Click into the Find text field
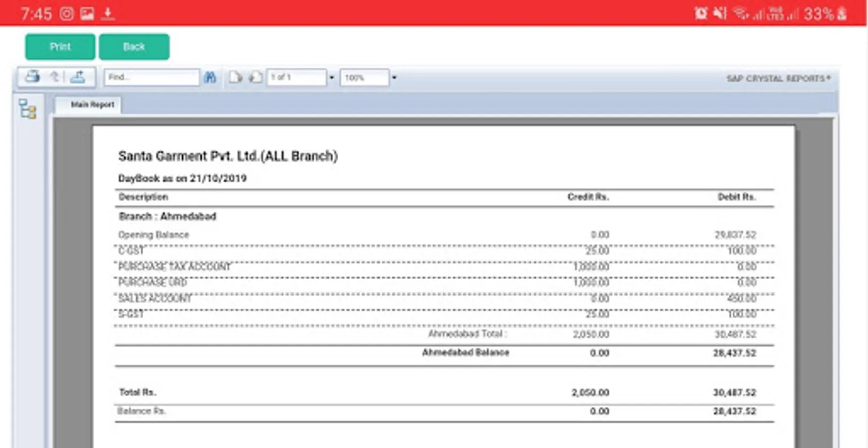868x448 pixels. 152,77
